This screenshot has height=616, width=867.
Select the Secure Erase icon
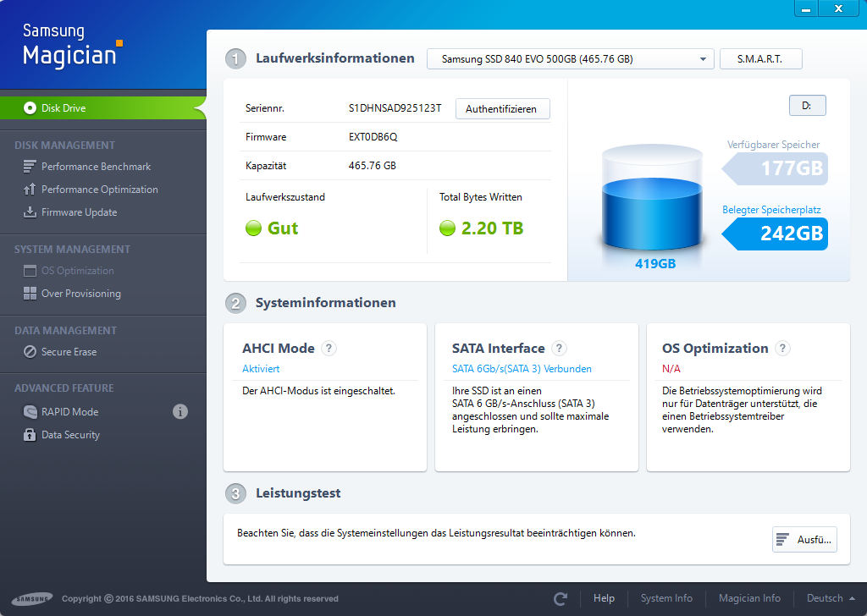tap(30, 352)
